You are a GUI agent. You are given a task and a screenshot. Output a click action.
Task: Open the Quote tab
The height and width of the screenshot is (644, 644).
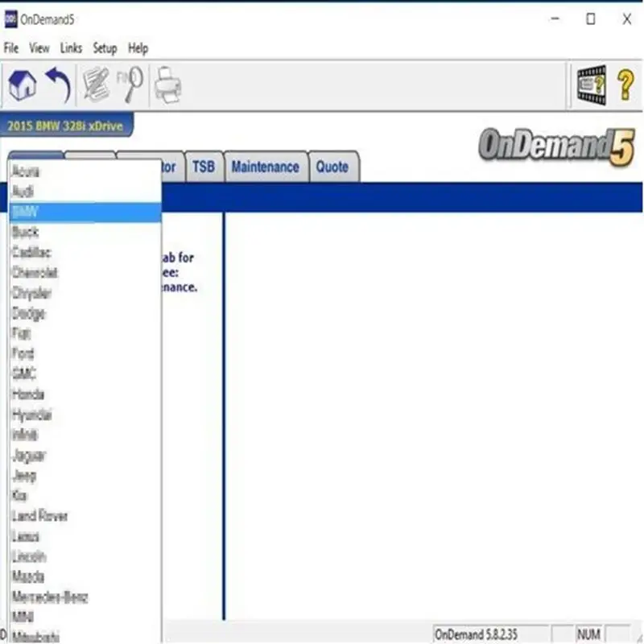(x=332, y=167)
